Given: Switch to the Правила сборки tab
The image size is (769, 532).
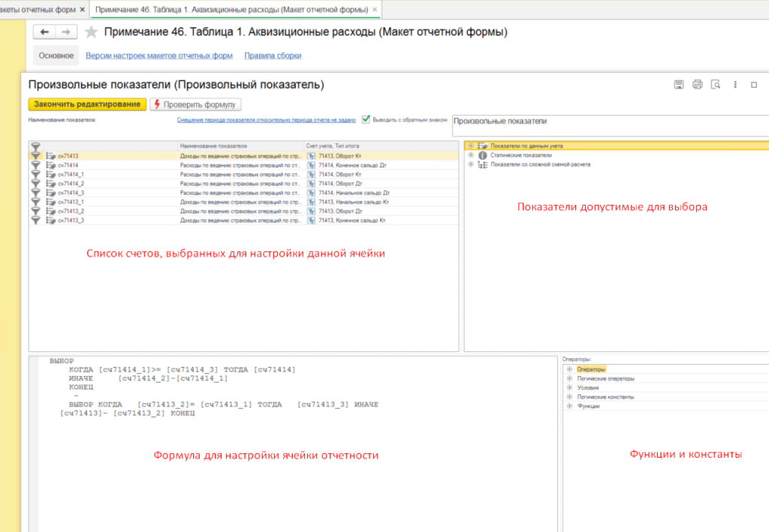Looking at the screenshot, I should point(273,56).
